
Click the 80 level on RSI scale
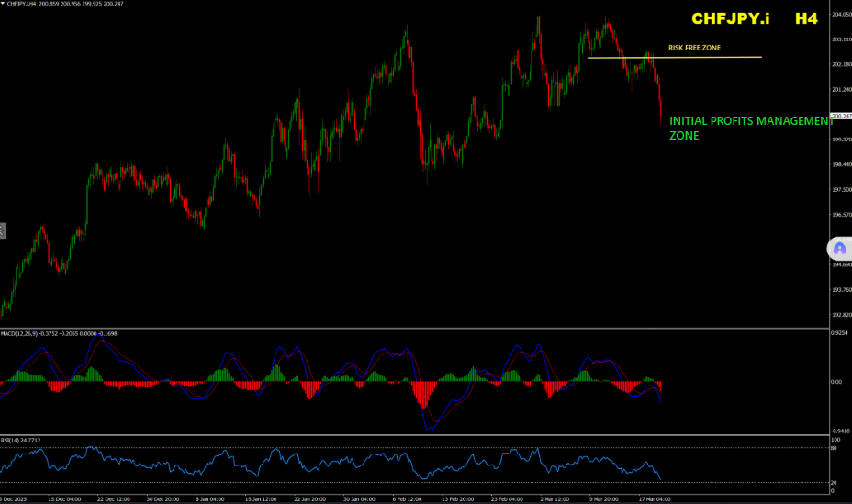click(834, 448)
